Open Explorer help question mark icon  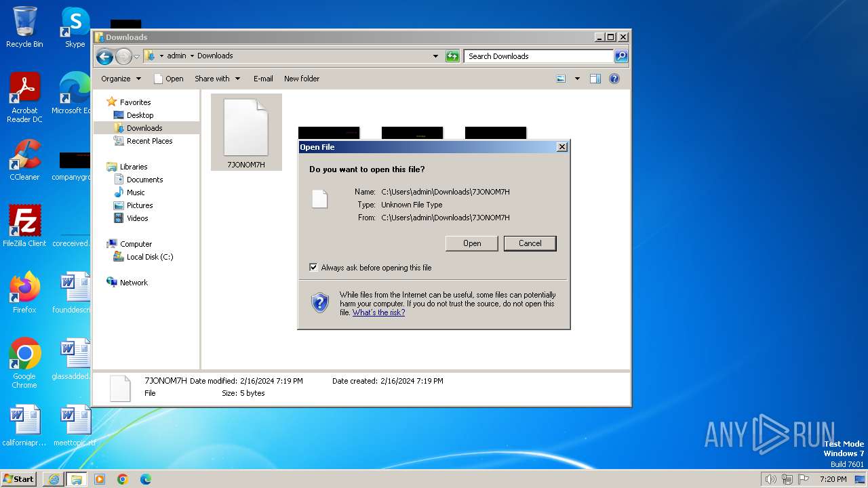coord(614,79)
